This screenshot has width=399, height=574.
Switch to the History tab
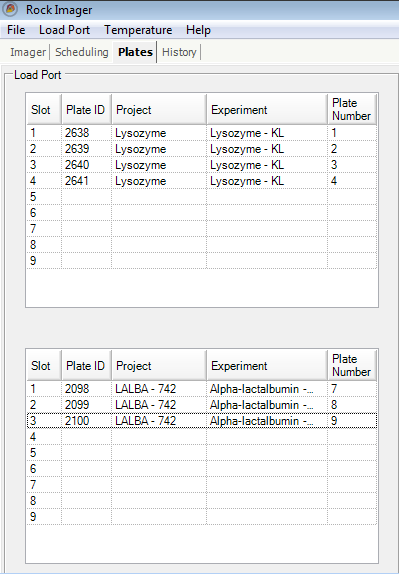point(179,52)
